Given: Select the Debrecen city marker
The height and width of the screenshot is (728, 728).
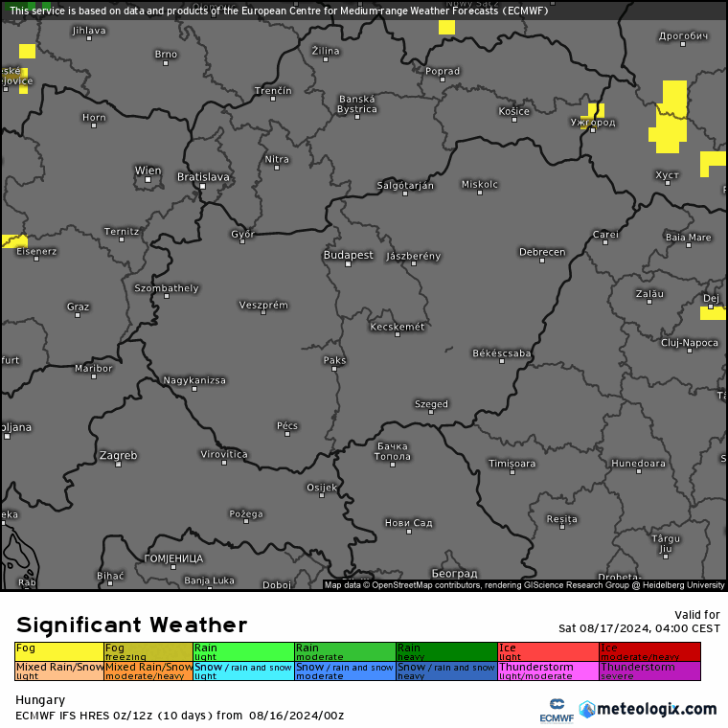Looking at the screenshot, I should tap(542, 260).
